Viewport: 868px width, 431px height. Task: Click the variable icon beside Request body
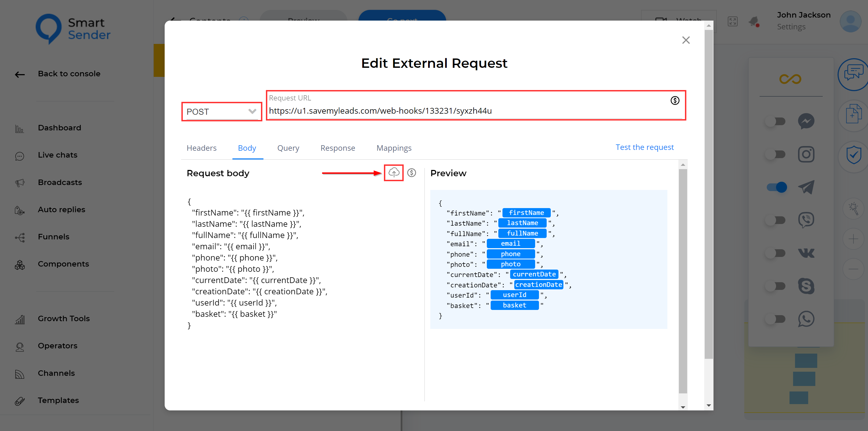(411, 172)
